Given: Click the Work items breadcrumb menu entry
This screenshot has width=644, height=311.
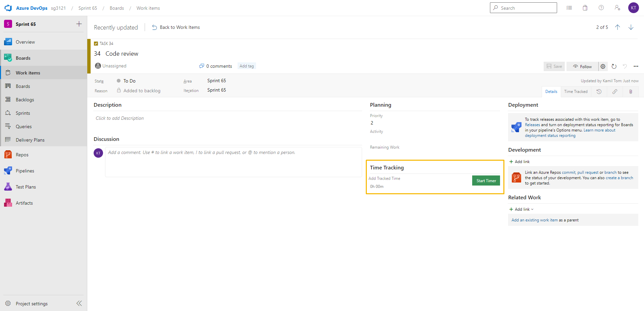Looking at the screenshot, I should click(x=148, y=8).
